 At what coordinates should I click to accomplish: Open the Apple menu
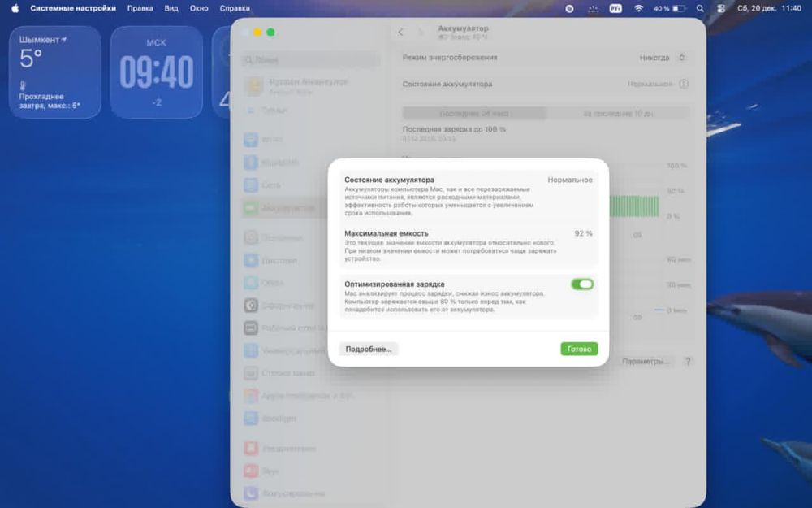15,8
